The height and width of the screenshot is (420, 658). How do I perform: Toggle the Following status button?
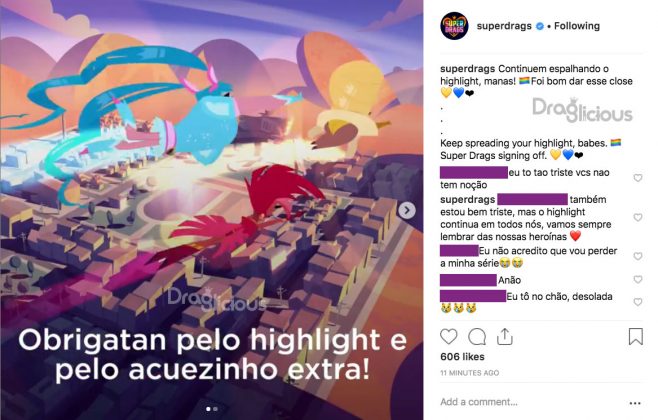coord(577,26)
